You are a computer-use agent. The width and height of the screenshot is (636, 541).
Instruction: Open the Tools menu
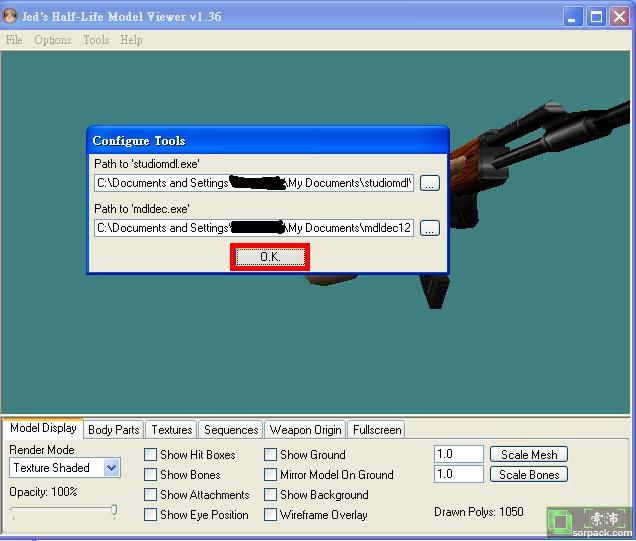click(x=96, y=40)
